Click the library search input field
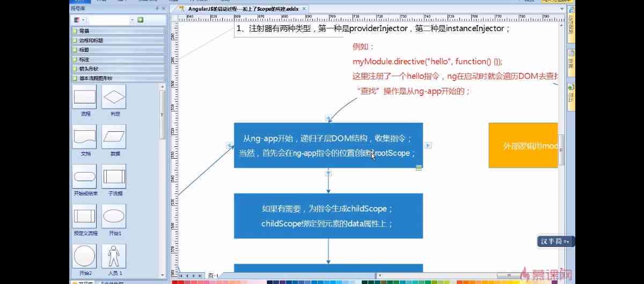The width and height of the screenshot is (644, 284). (x=109, y=20)
